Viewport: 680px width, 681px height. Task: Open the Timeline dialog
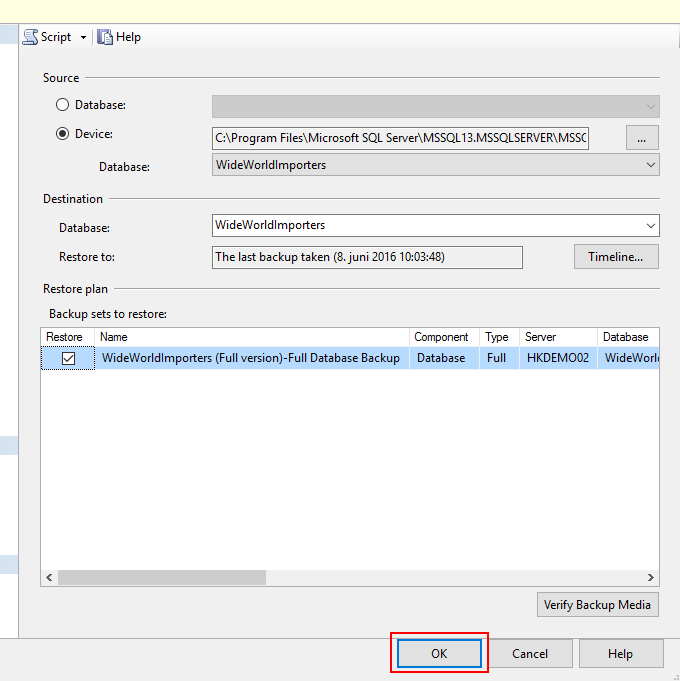pos(616,257)
